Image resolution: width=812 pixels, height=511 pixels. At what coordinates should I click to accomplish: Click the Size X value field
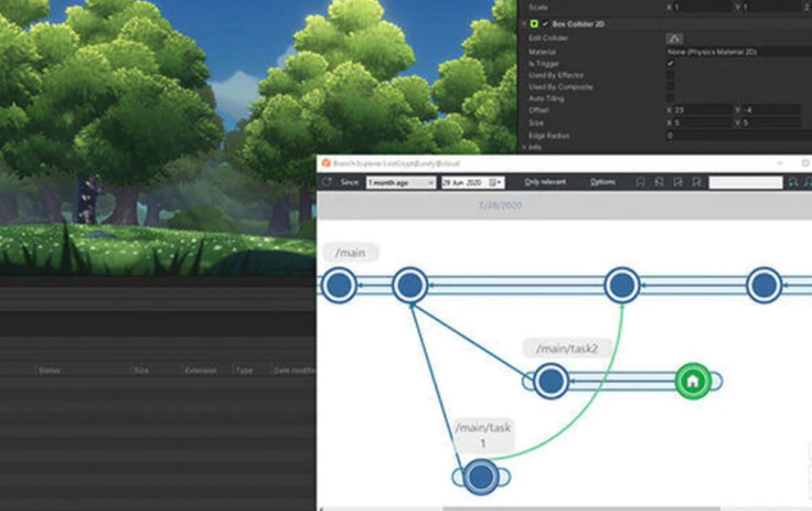(702, 123)
